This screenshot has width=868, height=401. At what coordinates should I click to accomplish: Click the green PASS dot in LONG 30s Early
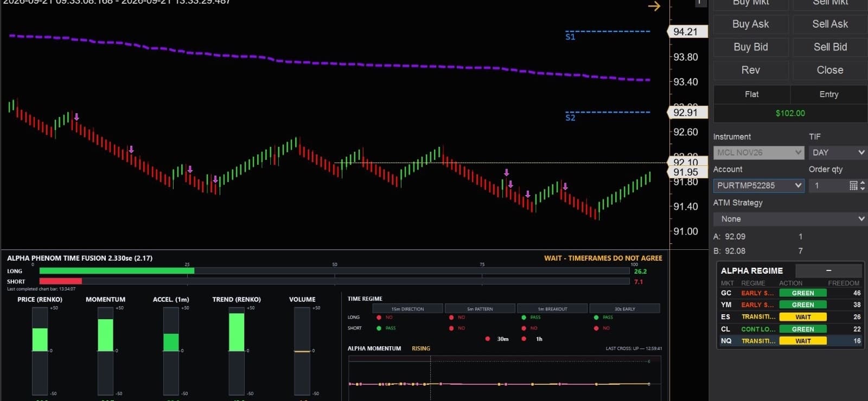596,317
